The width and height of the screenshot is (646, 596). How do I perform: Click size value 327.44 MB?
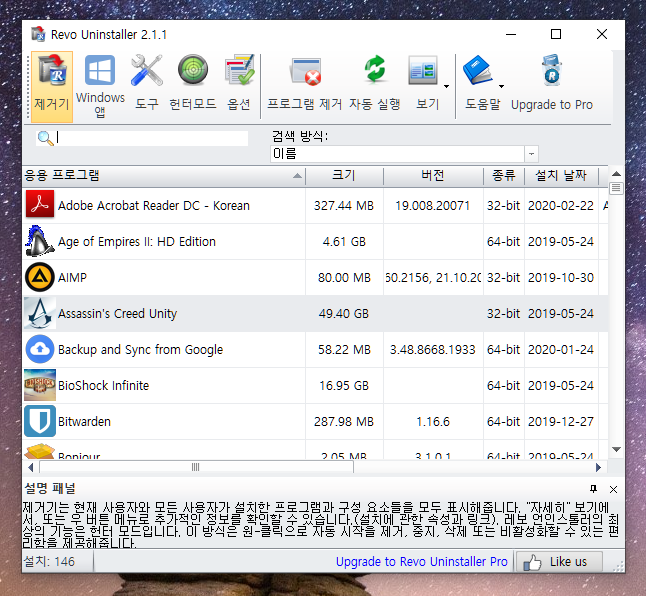tap(344, 205)
